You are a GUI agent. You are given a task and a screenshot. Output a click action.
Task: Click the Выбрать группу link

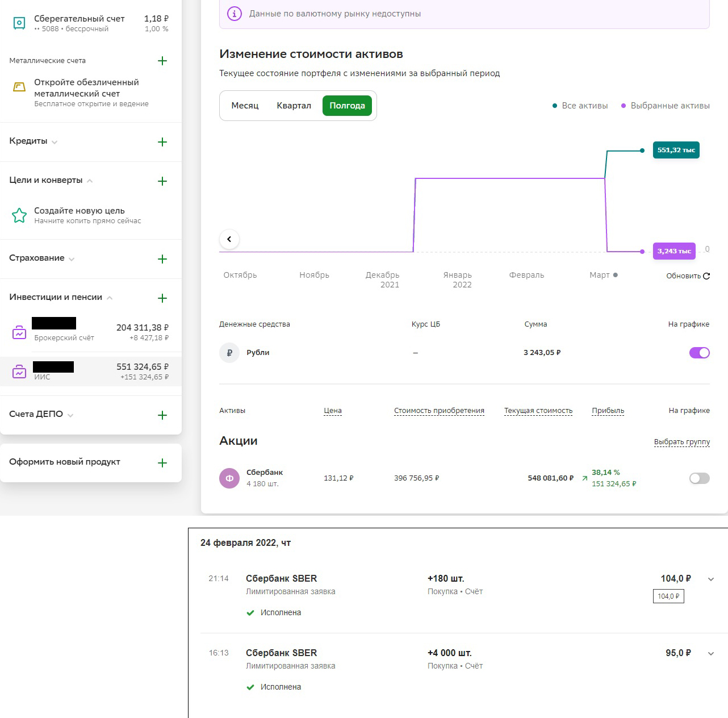(x=682, y=442)
